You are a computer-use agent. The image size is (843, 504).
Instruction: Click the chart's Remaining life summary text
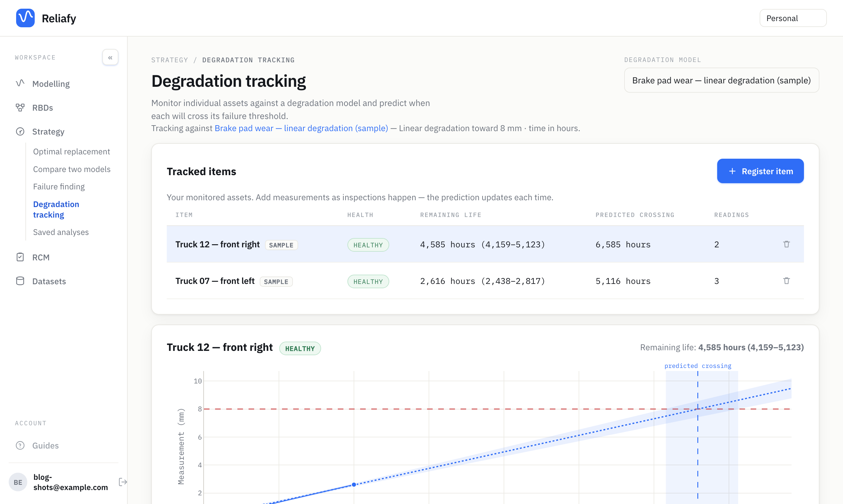[x=722, y=347]
